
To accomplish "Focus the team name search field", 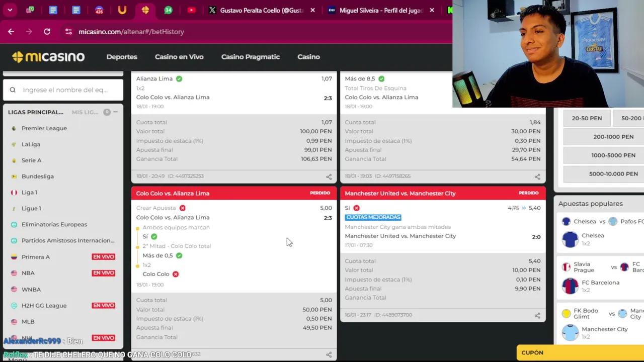I will (63, 90).
